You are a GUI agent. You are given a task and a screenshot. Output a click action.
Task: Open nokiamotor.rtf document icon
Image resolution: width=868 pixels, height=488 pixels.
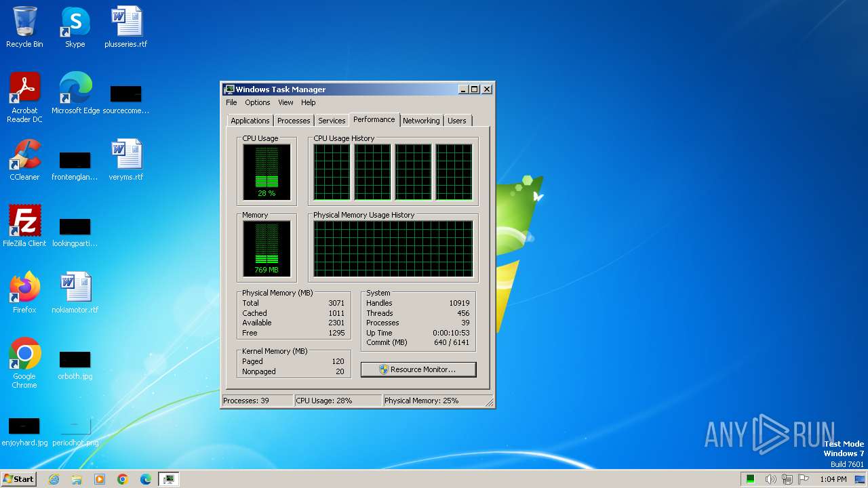click(75, 293)
